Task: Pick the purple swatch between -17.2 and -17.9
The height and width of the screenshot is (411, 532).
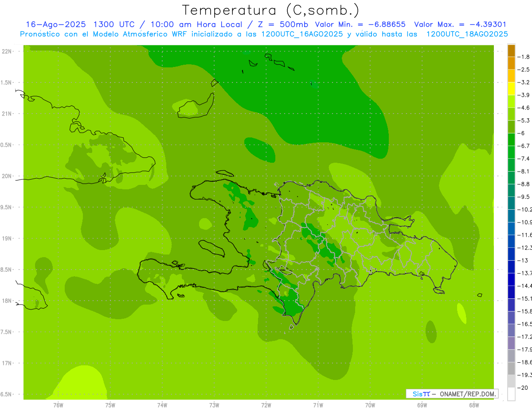Action: tap(511, 343)
